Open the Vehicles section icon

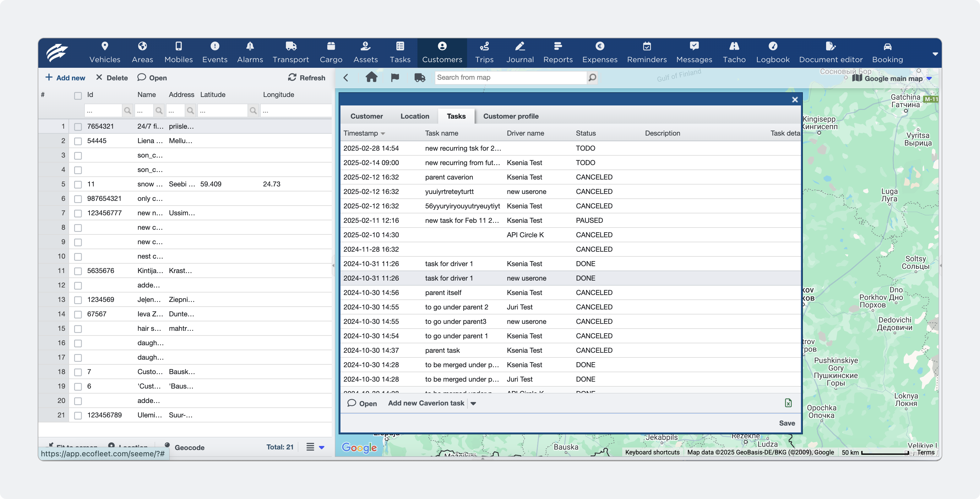click(x=105, y=46)
